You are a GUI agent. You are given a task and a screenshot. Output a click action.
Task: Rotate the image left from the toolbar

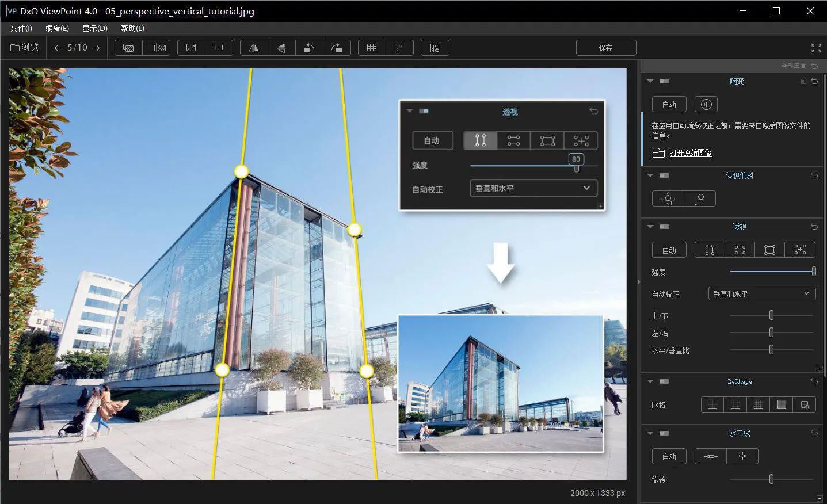pos(309,48)
